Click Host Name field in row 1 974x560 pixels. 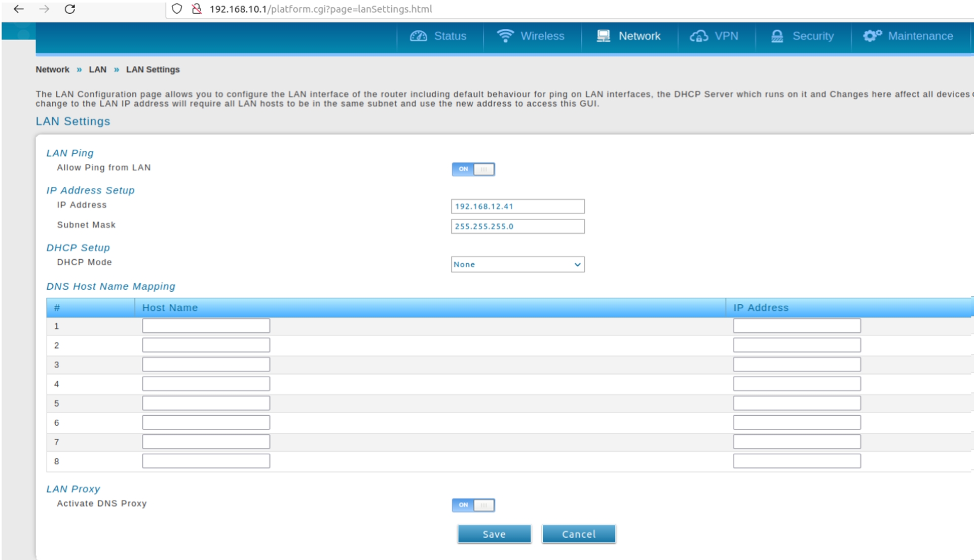(x=206, y=326)
